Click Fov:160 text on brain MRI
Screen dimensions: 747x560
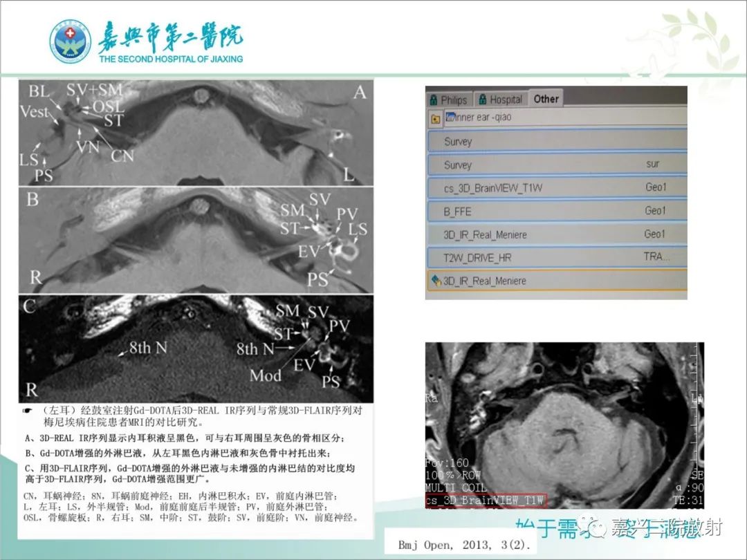447,463
